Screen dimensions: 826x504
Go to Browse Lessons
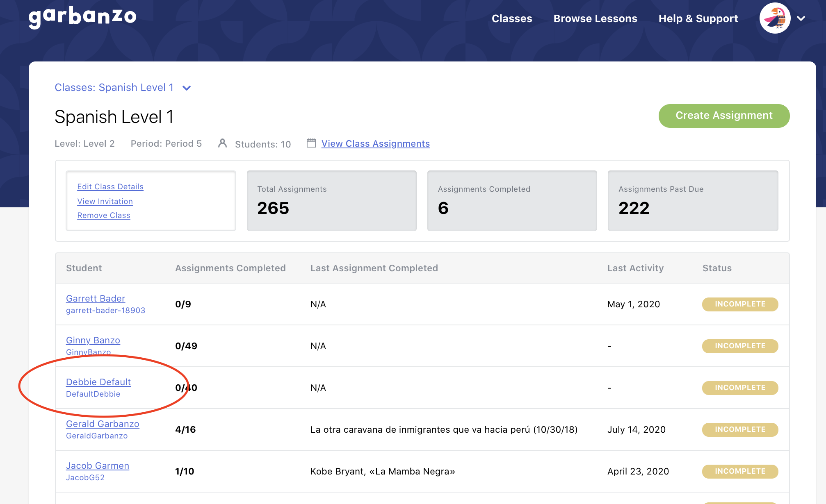(595, 18)
